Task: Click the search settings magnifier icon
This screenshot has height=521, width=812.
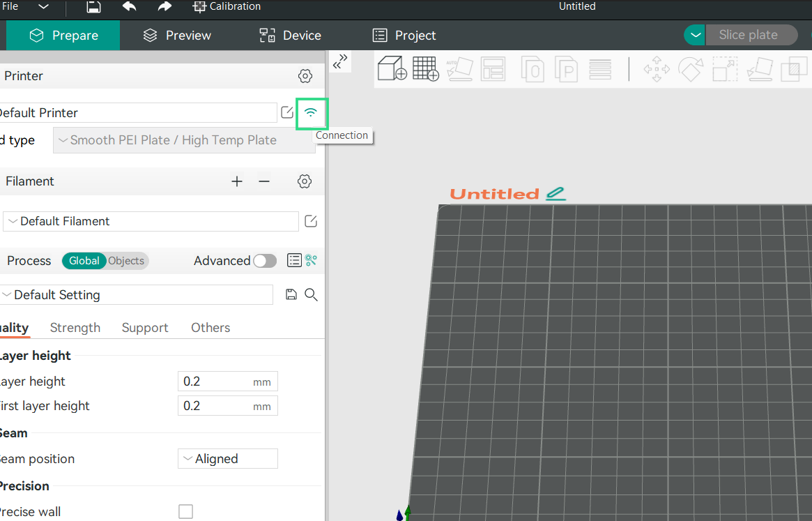Action: [311, 295]
